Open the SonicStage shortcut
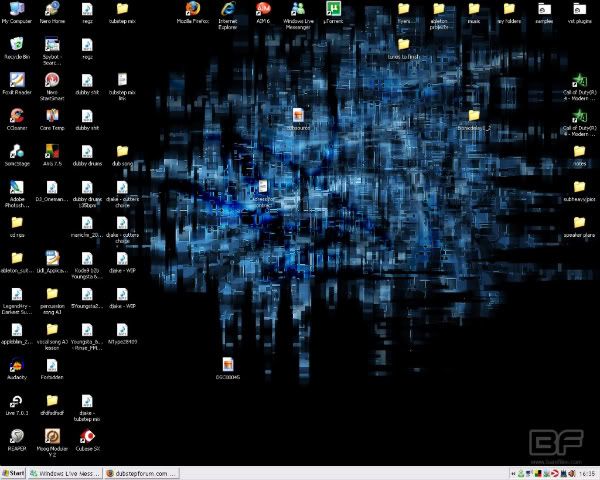Screen dimensions: 600x480 pyautogui.click(x=16, y=155)
